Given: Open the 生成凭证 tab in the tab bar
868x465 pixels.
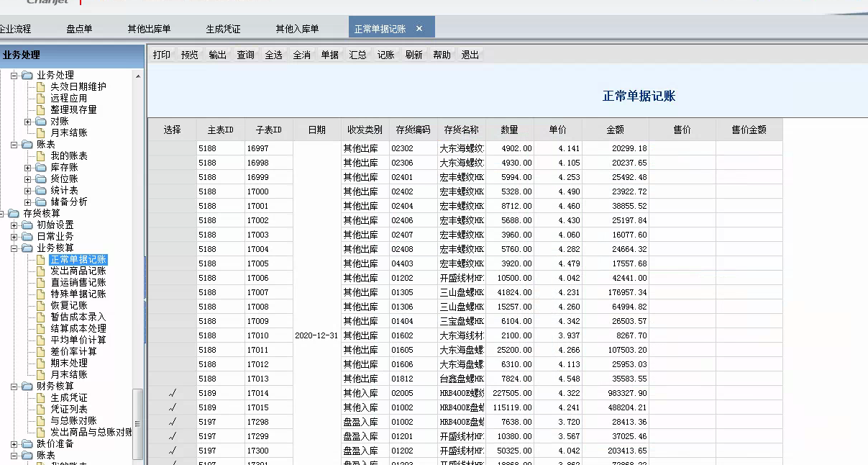Looking at the screenshot, I should [x=223, y=29].
